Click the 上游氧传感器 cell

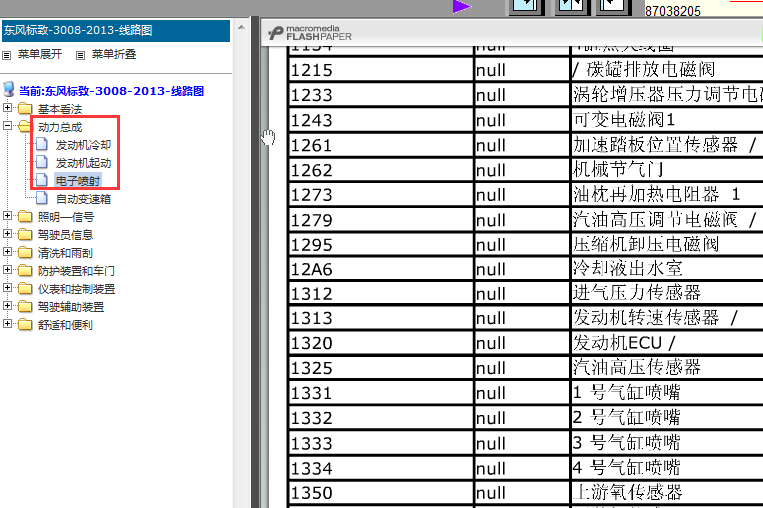[x=667, y=492]
